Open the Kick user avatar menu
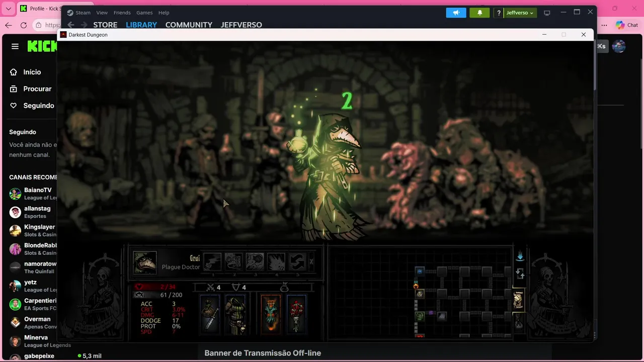 619,46
